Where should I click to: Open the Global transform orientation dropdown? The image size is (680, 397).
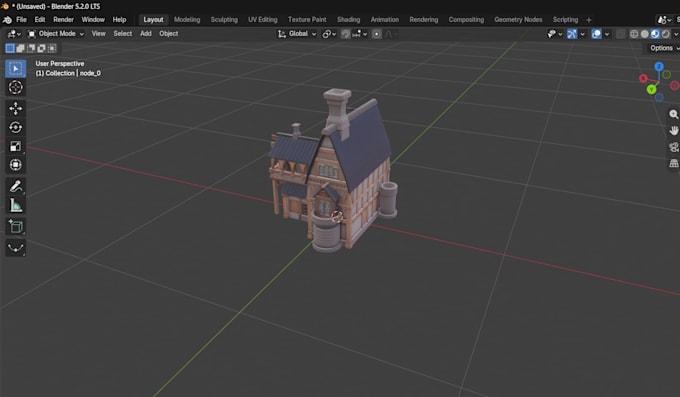point(298,34)
